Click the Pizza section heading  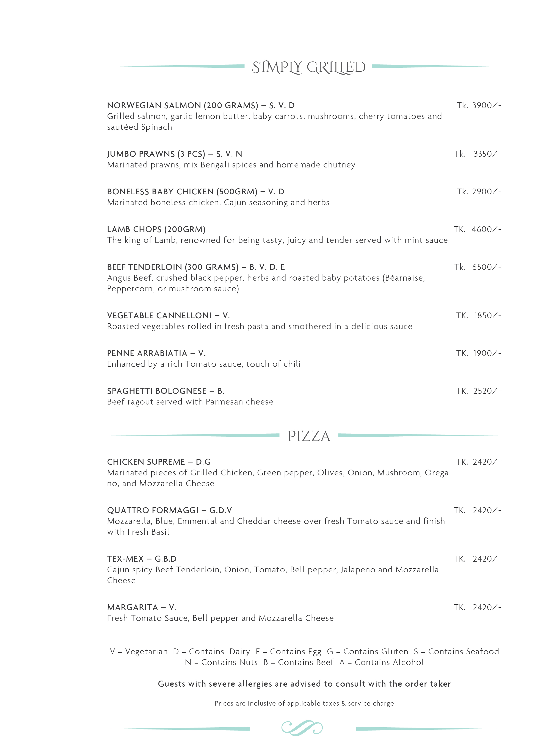309,436
